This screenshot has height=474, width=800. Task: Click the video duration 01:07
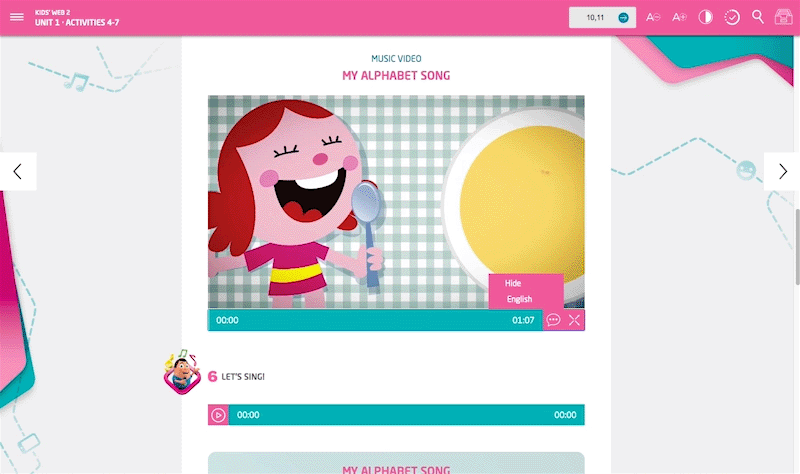point(523,320)
